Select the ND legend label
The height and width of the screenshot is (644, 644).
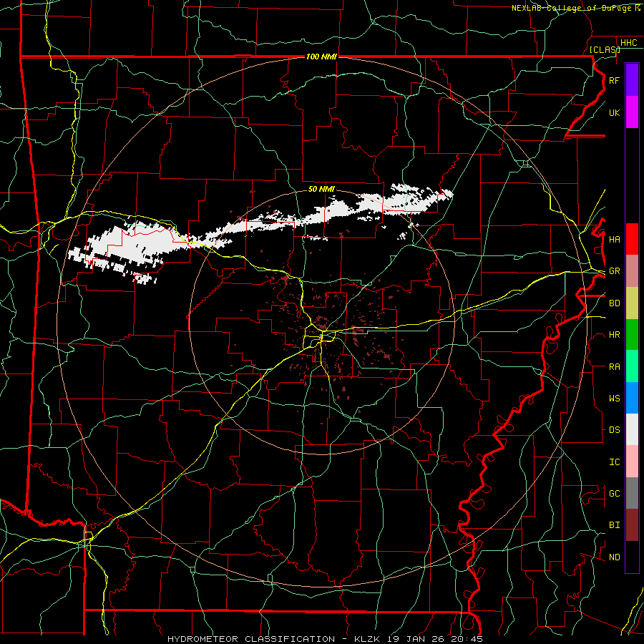614,557
